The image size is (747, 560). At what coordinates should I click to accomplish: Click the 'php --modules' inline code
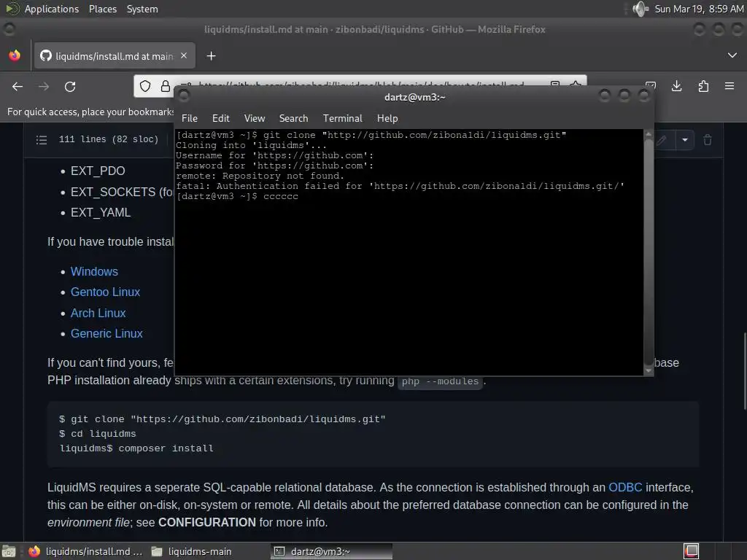click(440, 381)
